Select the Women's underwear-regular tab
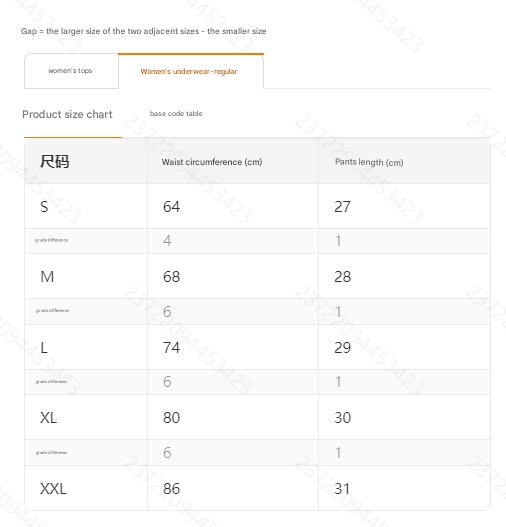Image resolution: width=506 pixels, height=527 pixels. pyautogui.click(x=191, y=71)
